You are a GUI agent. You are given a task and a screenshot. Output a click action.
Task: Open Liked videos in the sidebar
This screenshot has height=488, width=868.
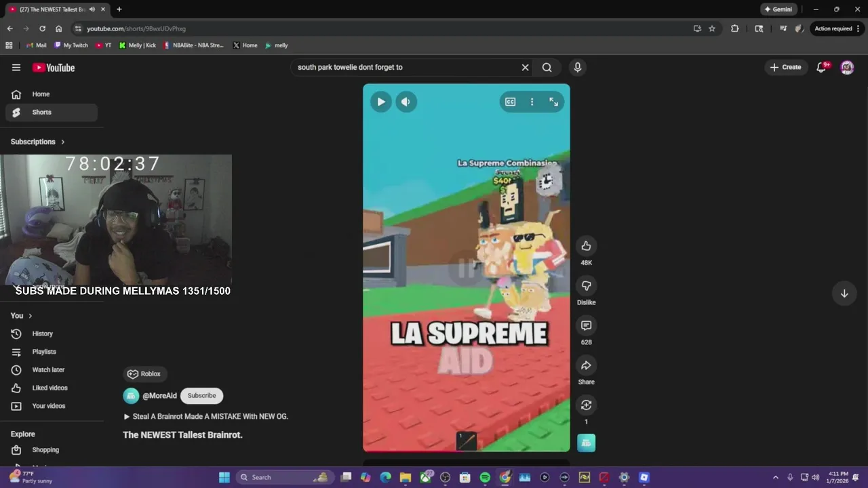[51, 388]
